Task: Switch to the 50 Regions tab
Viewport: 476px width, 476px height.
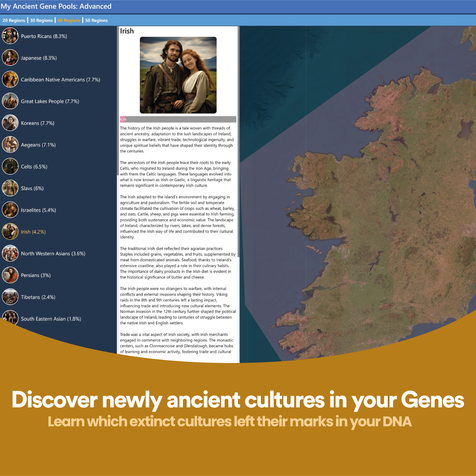Action: tap(97, 20)
